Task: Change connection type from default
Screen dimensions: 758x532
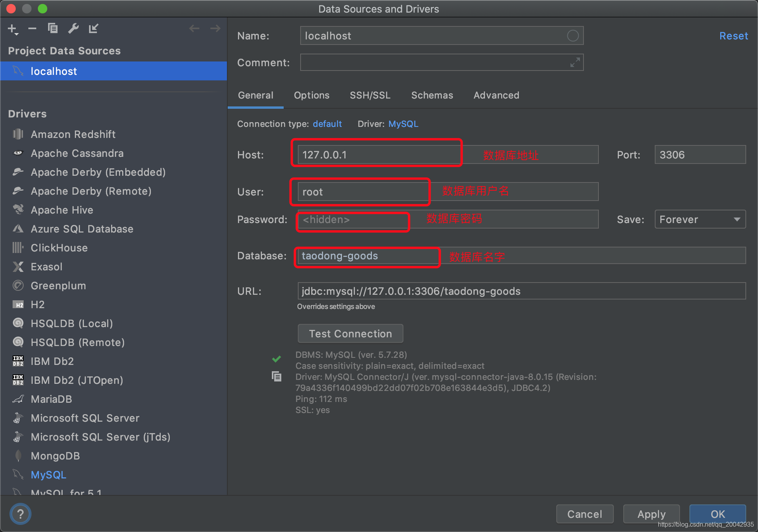Action: pos(327,124)
